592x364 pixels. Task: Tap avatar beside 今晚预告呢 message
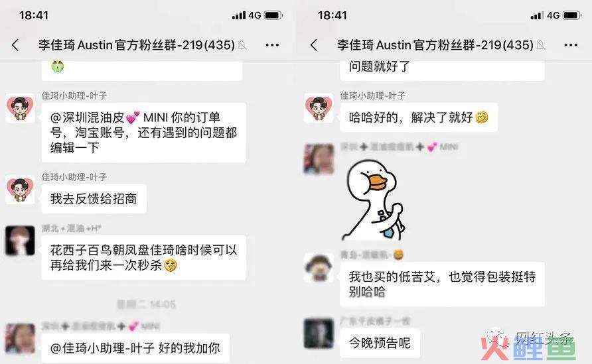click(319, 334)
